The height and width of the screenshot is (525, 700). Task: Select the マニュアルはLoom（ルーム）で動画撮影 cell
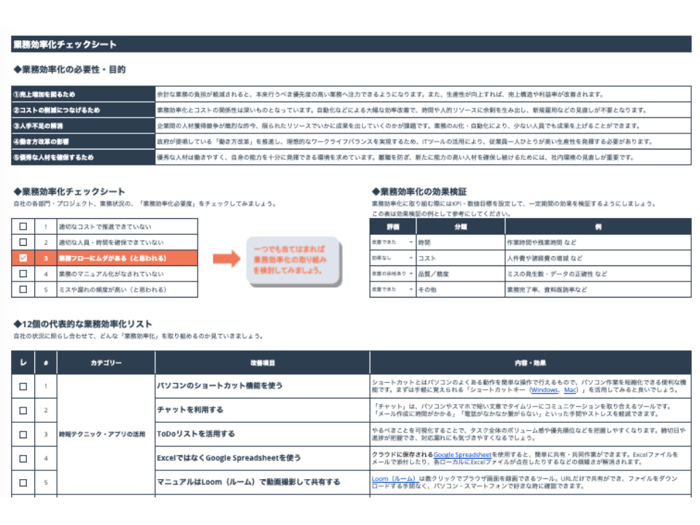[x=262, y=482]
